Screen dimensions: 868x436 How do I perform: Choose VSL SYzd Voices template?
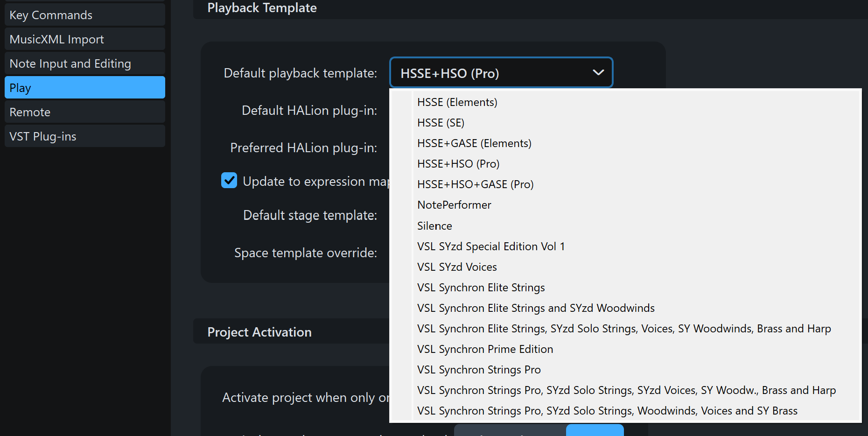[625, 267]
